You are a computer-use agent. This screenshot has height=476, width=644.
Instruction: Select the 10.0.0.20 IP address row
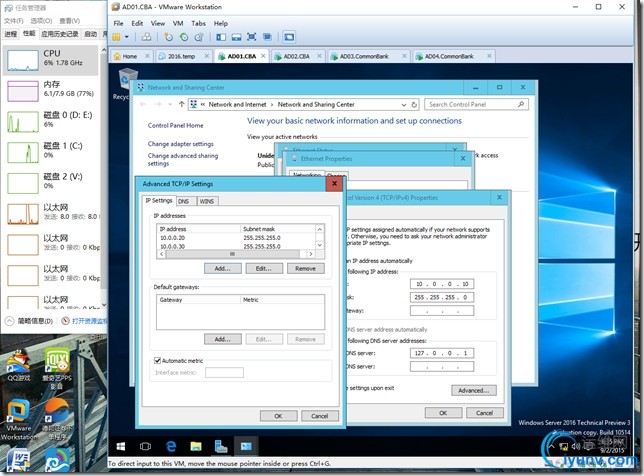(236, 238)
